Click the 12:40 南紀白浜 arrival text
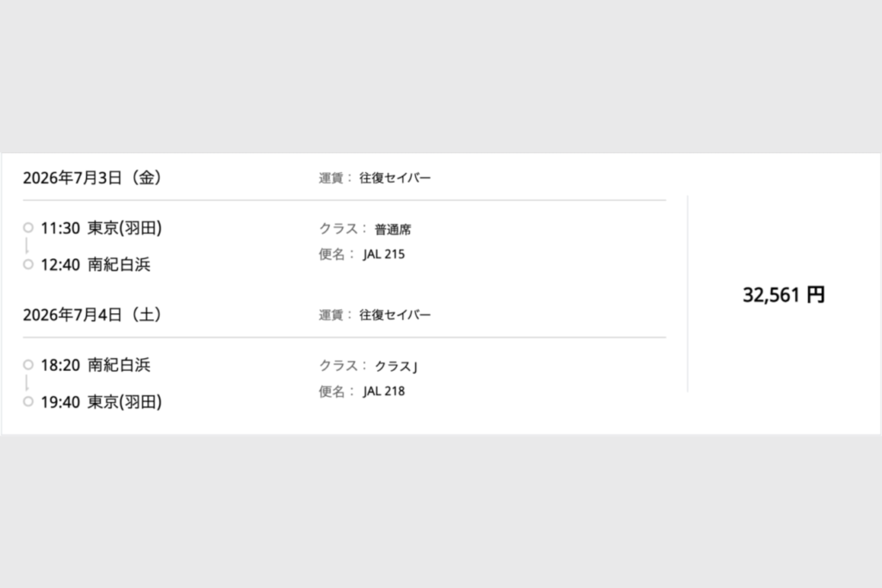Viewport: 882px width, 588px height. point(96,264)
